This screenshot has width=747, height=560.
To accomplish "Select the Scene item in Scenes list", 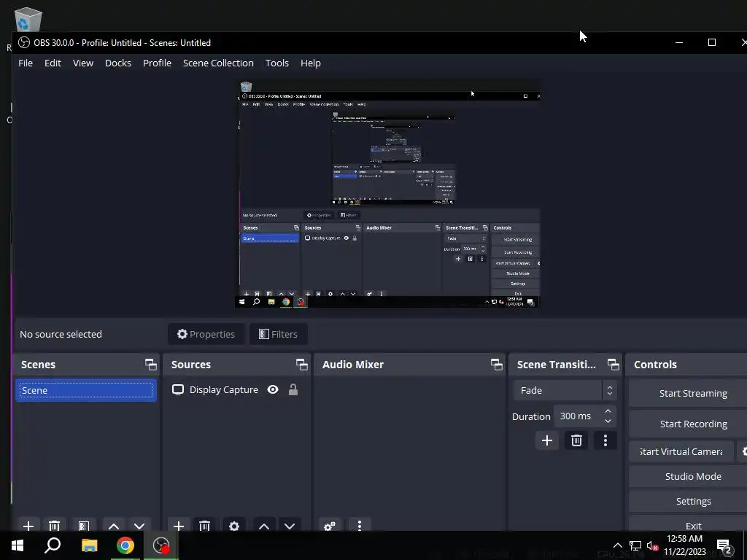I will tap(86, 391).
